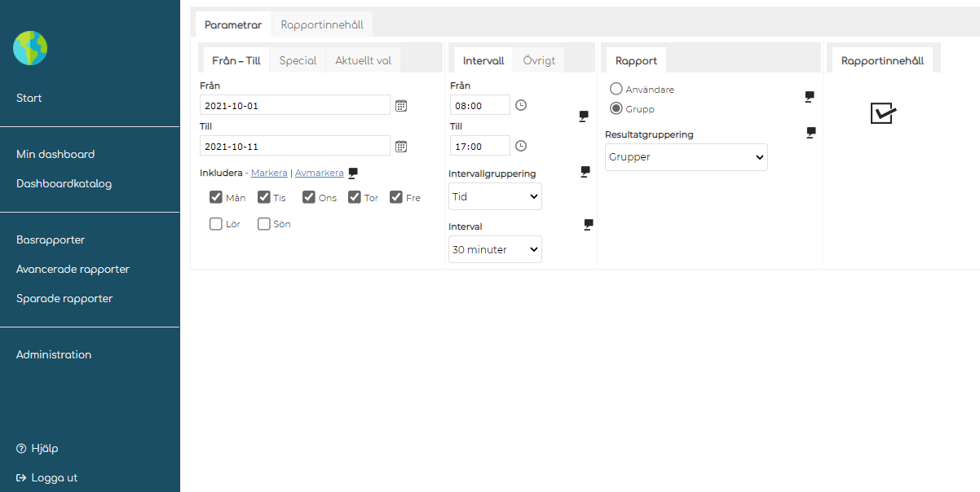Image resolution: width=980 pixels, height=492 pixels.
Task: Enable the Sön checkbox
Action: (264, 224)
